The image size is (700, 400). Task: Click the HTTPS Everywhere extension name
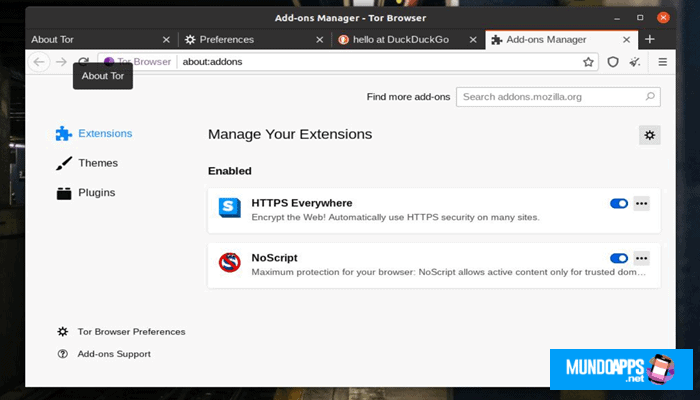click(302, 203)
